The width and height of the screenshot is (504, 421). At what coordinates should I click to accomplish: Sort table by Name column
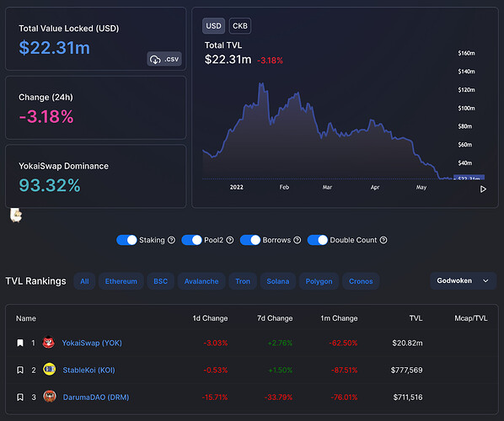(26, 318)
